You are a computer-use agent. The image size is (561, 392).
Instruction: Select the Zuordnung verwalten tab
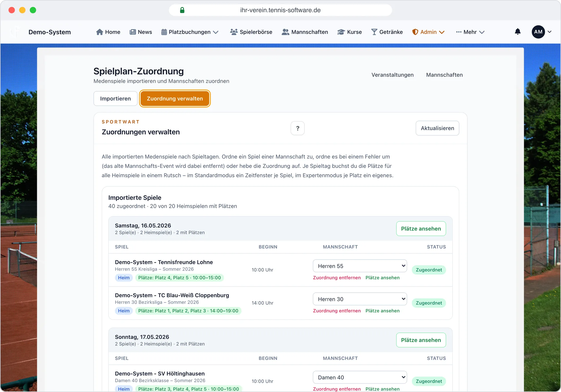(x=175, y=99)
